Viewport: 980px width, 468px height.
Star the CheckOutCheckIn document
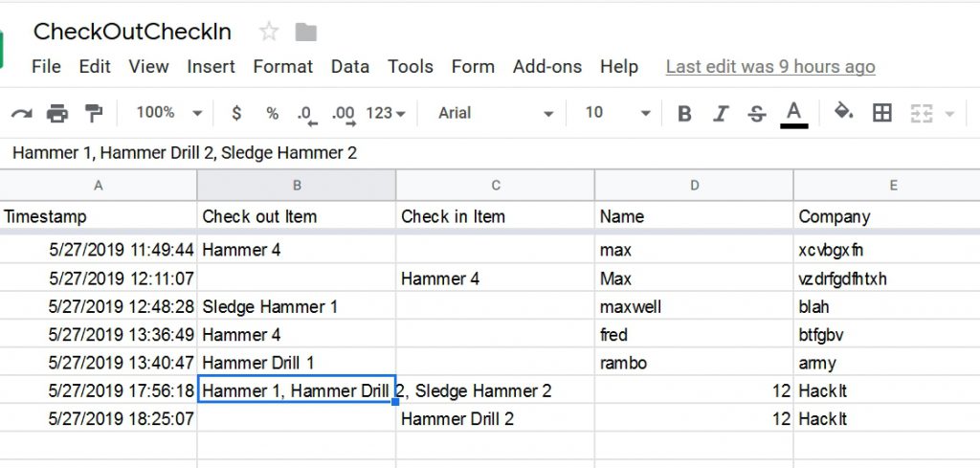(x=269, y=32)
